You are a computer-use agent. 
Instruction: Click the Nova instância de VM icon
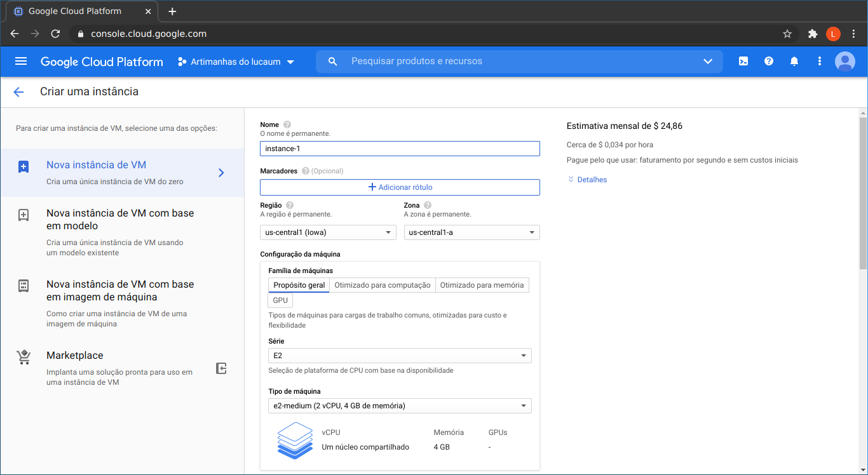pos(24,167)
